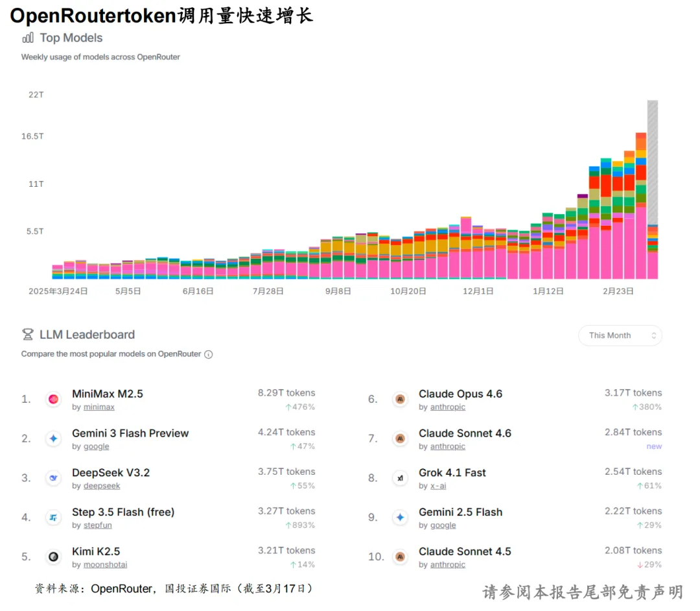Viewport: 700px width, 611px height.
Task: Click the Gemini 2.5 Flash model name
Action: tap(460, 512)
